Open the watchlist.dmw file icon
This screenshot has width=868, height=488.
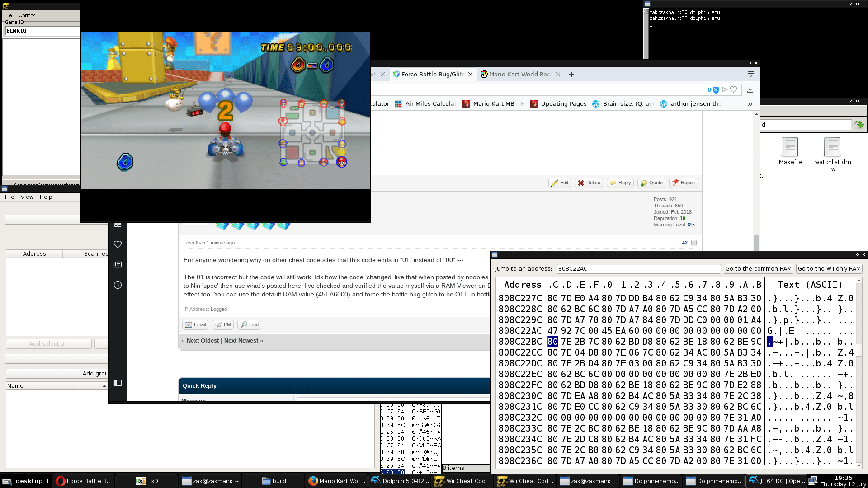pyautogui.click(x=833, y=154)
